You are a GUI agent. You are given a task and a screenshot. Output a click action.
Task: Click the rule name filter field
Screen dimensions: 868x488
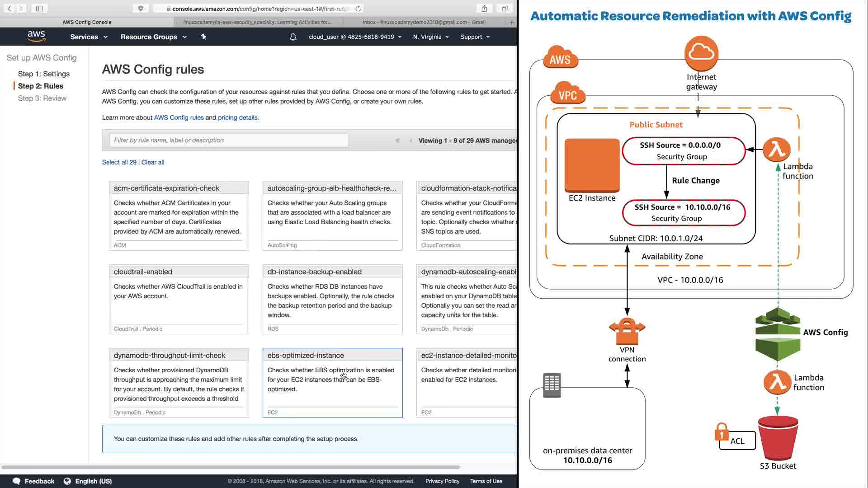(x=229, y=140)
